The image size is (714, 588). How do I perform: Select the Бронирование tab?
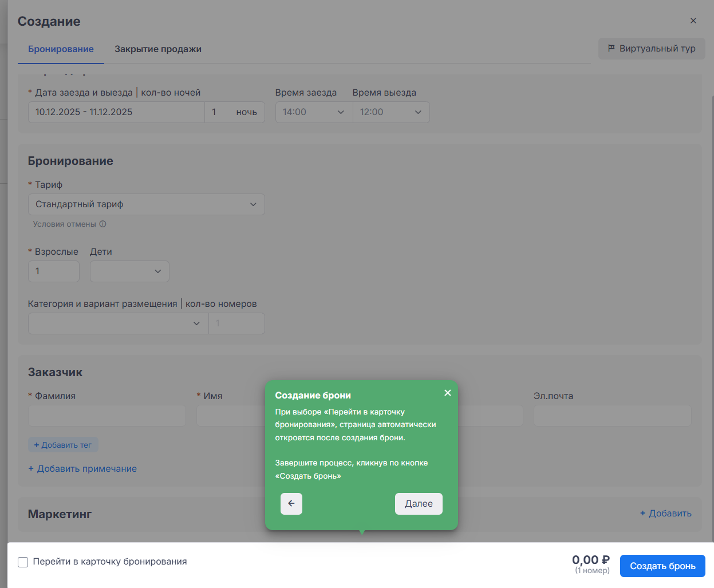click(x=61, y=49)
